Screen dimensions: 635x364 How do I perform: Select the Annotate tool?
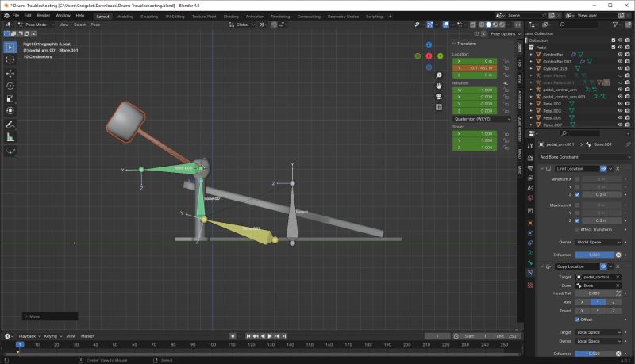click(10, 125)
